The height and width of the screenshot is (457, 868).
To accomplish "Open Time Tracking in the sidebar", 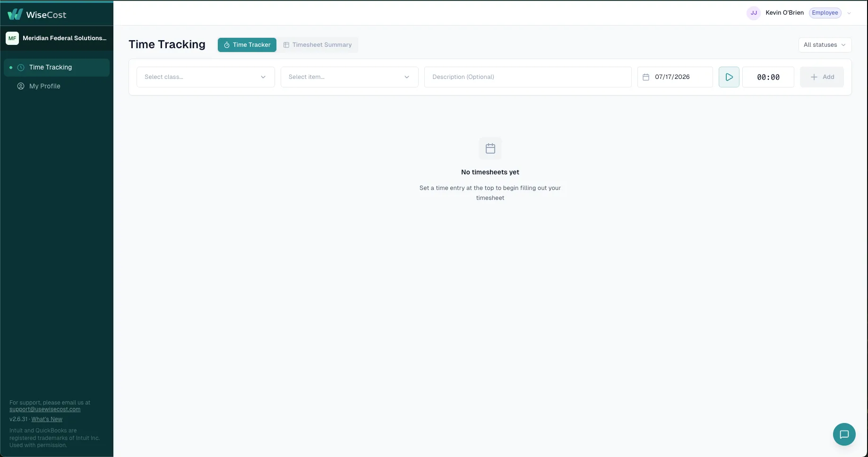I will (57, 68).
